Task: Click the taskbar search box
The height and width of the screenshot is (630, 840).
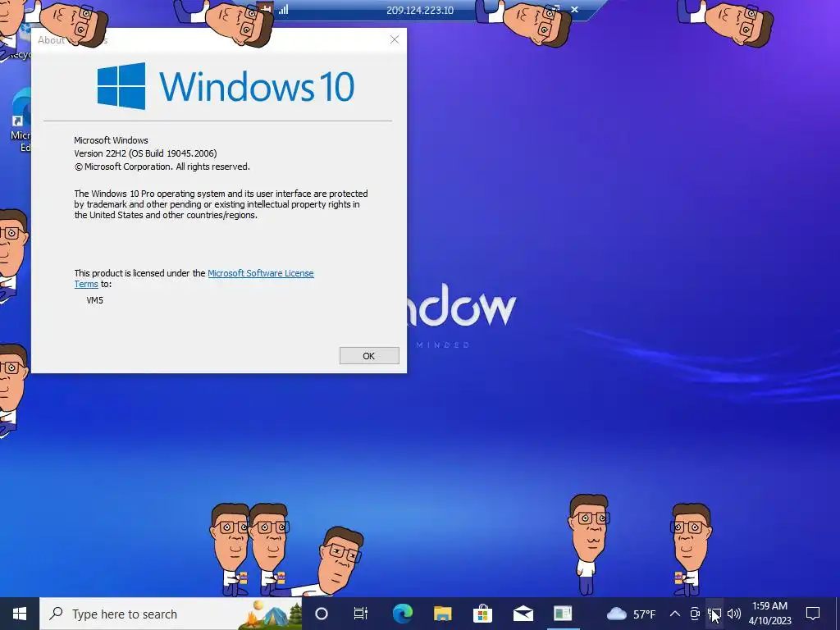Action: click(171, 614)
